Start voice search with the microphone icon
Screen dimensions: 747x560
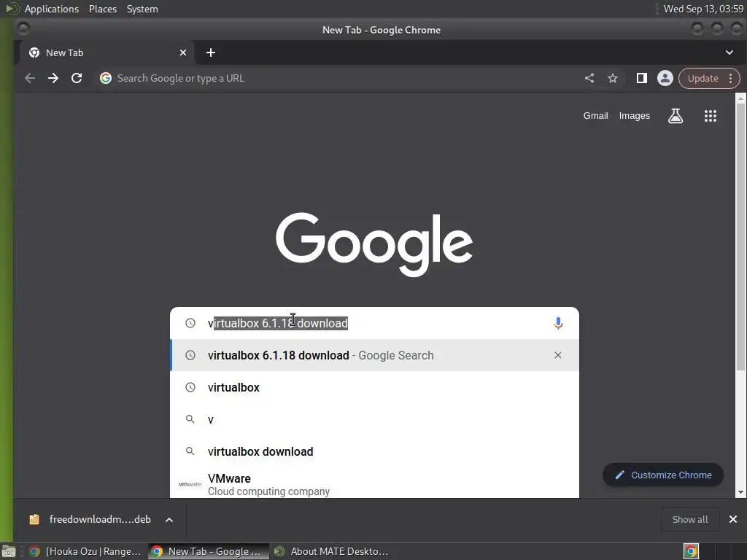pos(558,323)
